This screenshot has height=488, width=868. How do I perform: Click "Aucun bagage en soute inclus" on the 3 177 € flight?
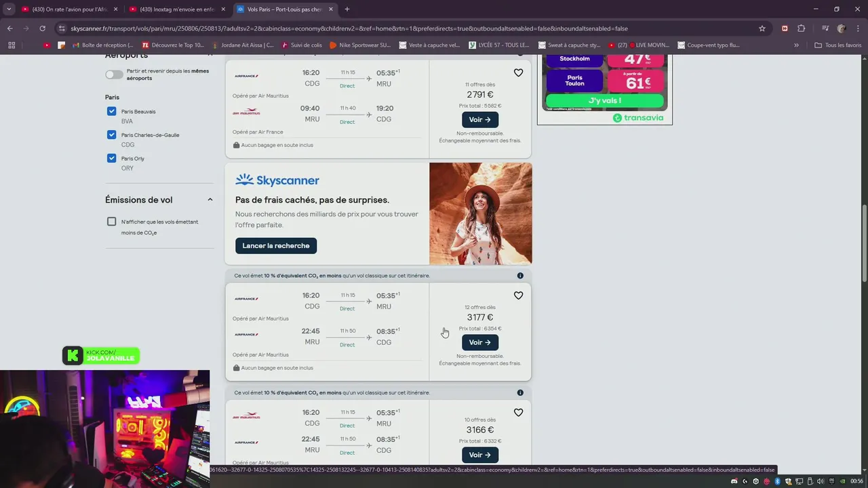click(x=273, y=368)
